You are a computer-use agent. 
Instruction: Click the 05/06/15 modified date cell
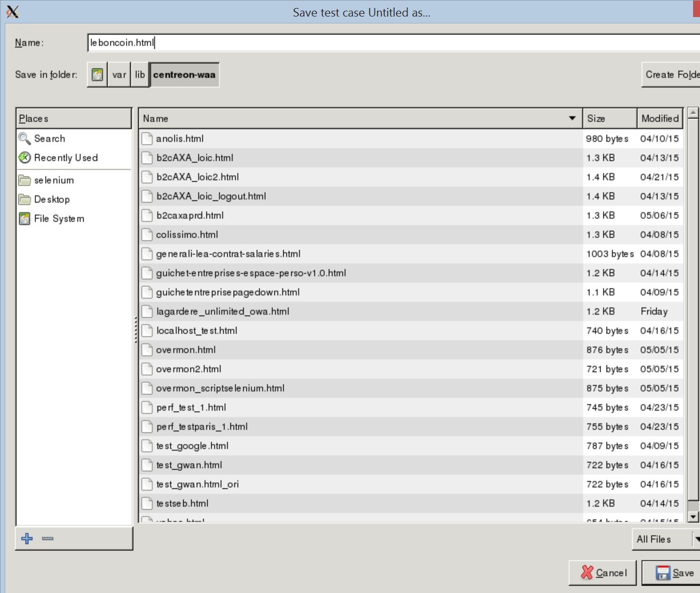[659, 215]
